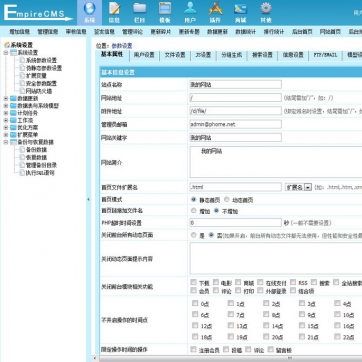The height and width of the screenshot is (362, 362).
Task: Open the 其他 (Other) gear icon
Action: (x=266, y=9)
